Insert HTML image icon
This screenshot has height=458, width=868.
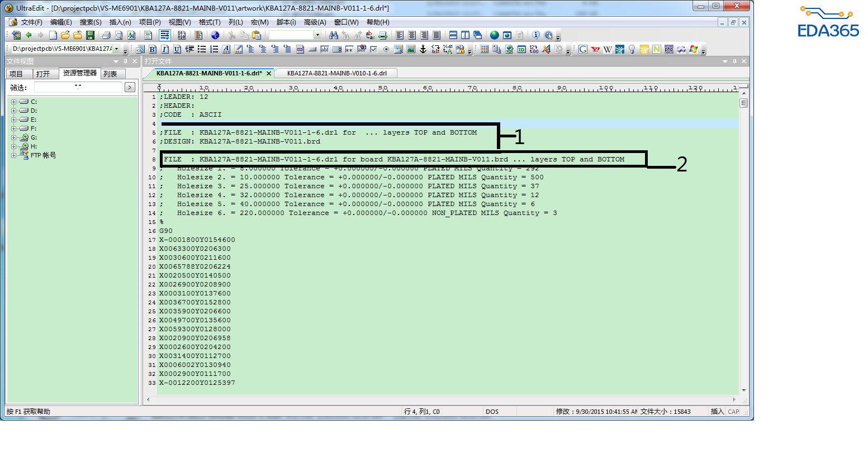click(411, 49)
